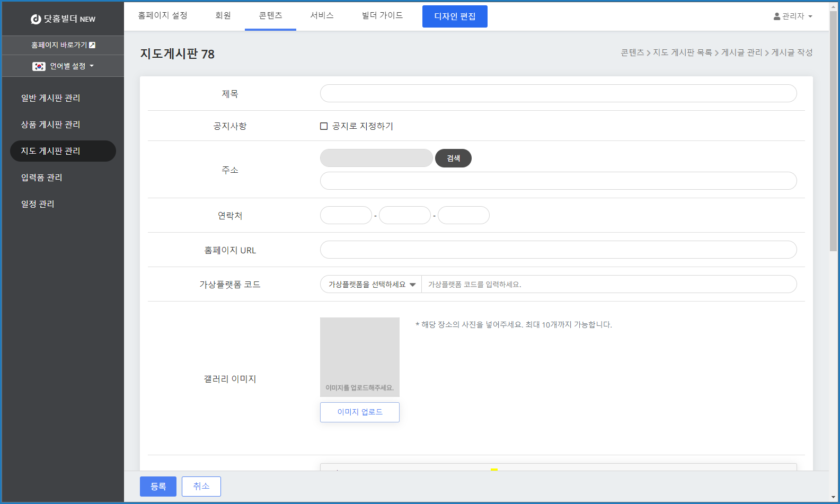
Task: Click the Korean flag language icon
Action: 39,66
